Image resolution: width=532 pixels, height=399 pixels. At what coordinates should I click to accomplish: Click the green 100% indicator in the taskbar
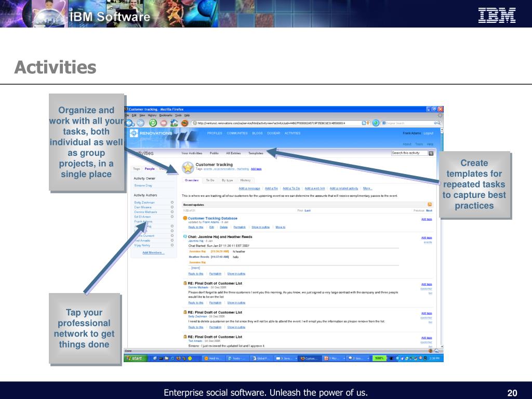coord(379,358)
